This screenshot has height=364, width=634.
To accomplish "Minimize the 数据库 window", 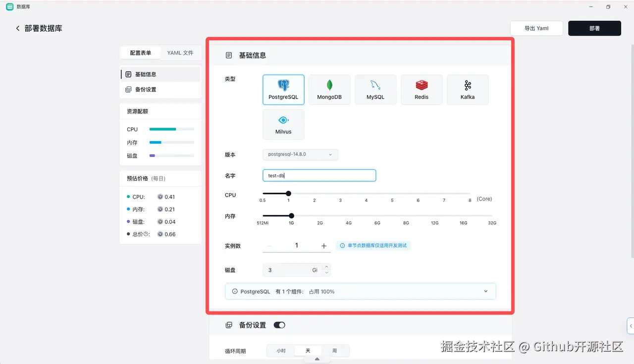I will 591,7.
